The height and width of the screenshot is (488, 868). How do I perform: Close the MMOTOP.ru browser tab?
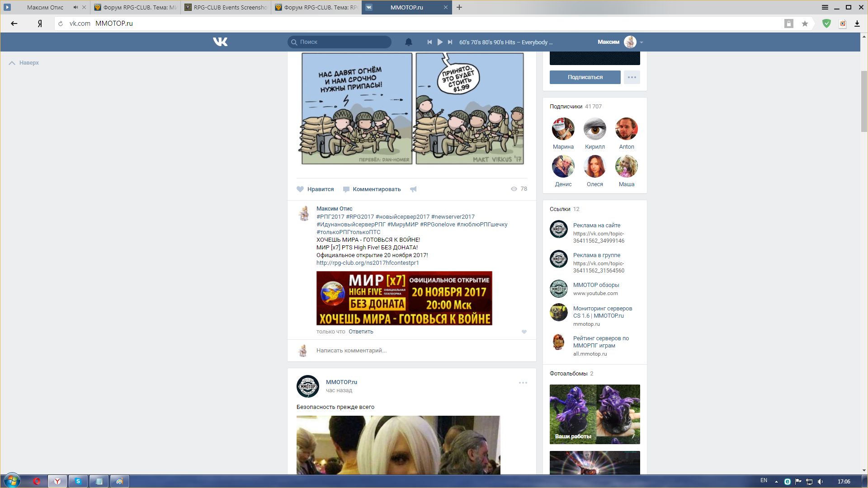pos(445,7)
